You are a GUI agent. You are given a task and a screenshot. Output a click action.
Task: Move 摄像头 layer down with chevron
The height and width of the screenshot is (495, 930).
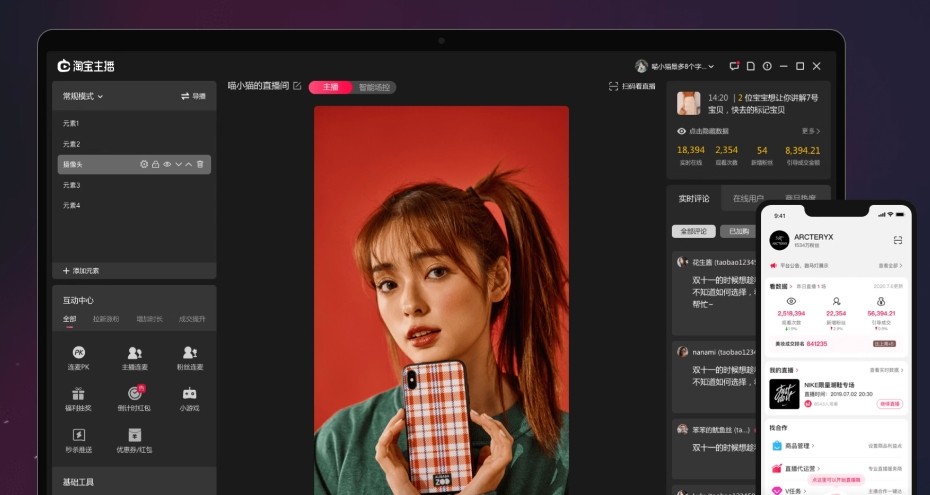click(x=178, y=164)
